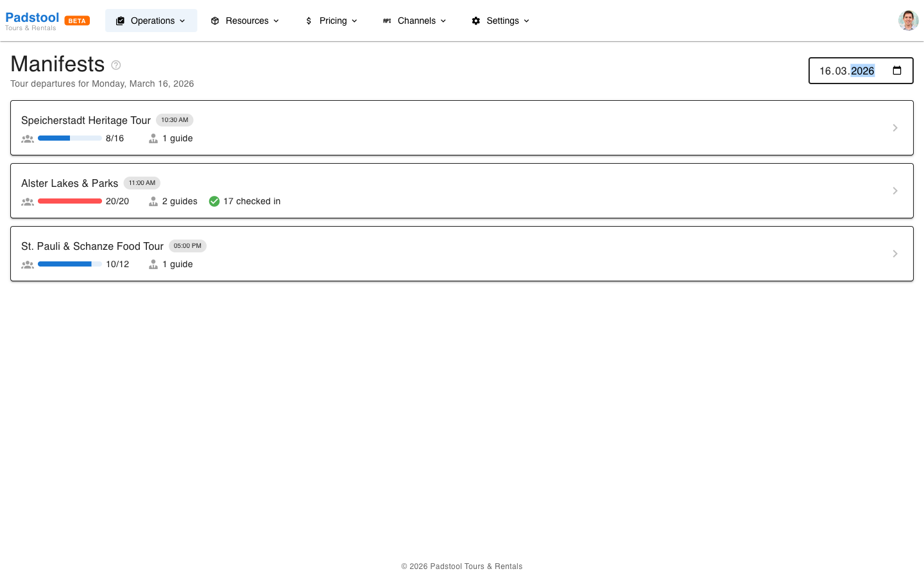Open the Resources menu
This screenshot has width=924, height=578.
[x=245, y=21]
